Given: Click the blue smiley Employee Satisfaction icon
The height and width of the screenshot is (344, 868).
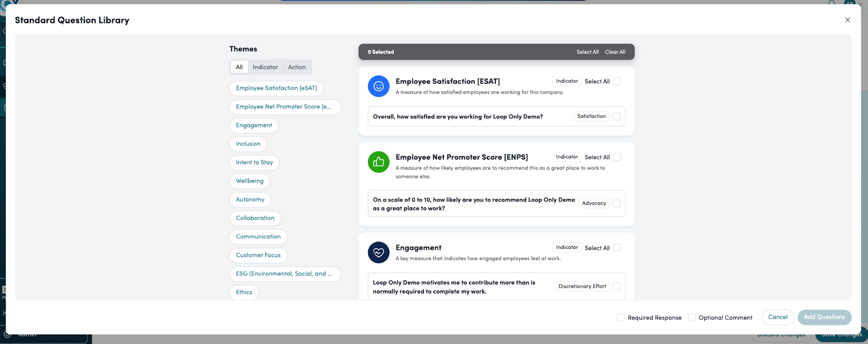Looking at the screenshot, I should 378,86.
